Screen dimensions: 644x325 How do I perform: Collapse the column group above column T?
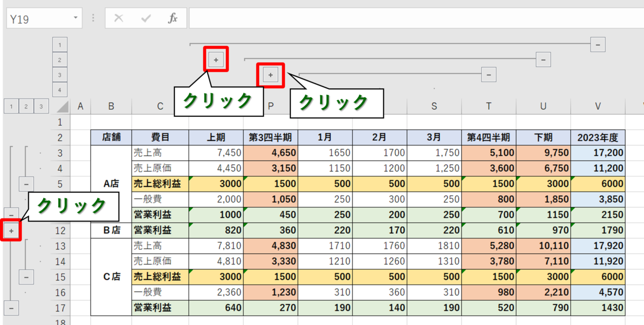pyautogui.click(x=489, y=75)
